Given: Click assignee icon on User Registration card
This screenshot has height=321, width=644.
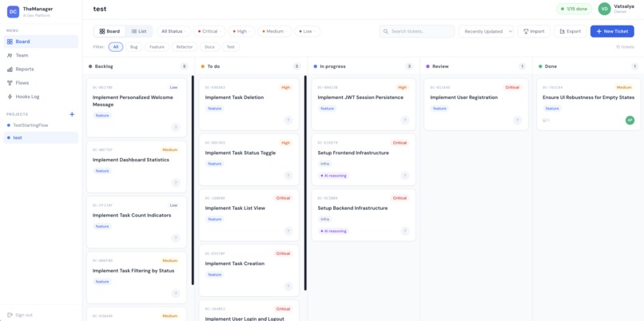Looking at the screenshot, I should pyautogui.click(x=518, y=121).
